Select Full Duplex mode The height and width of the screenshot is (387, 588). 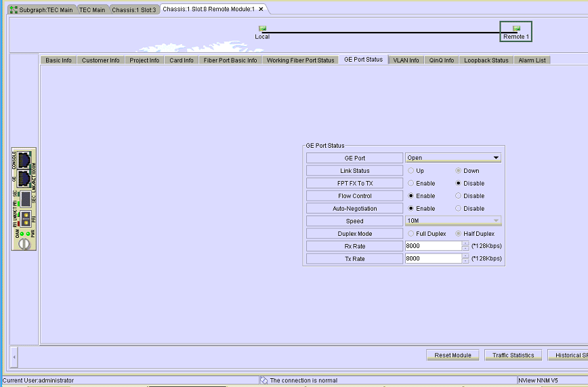coord(411,233)
